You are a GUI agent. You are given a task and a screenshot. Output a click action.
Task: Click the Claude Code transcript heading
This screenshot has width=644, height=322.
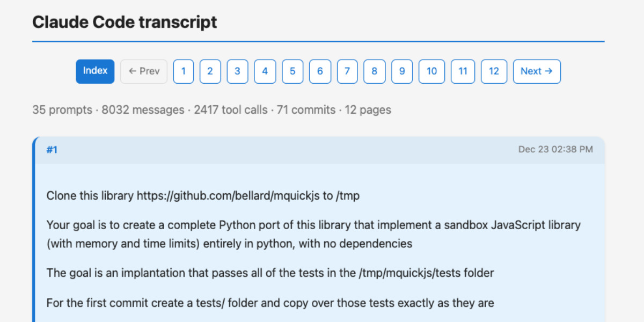click(124, 22)
